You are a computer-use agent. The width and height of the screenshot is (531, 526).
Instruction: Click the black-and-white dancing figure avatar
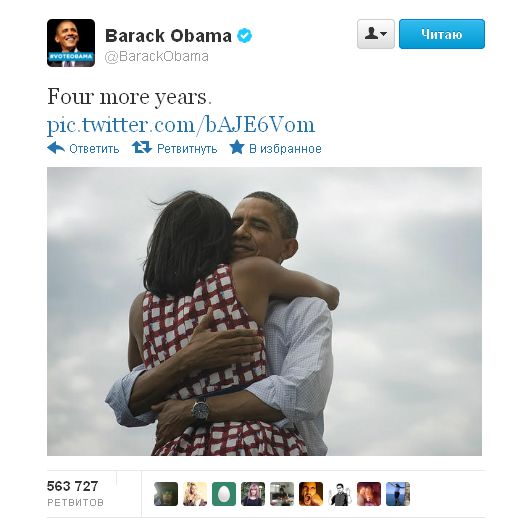point(340,494)
